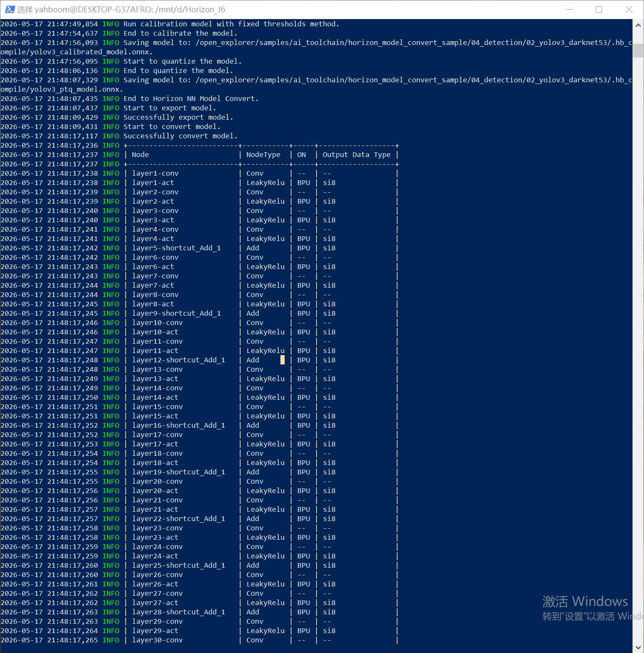Click the si8 cell in layer4-act row
This screenshot has height=653, width=644.
pyautogui.click(x=329, y=238)
